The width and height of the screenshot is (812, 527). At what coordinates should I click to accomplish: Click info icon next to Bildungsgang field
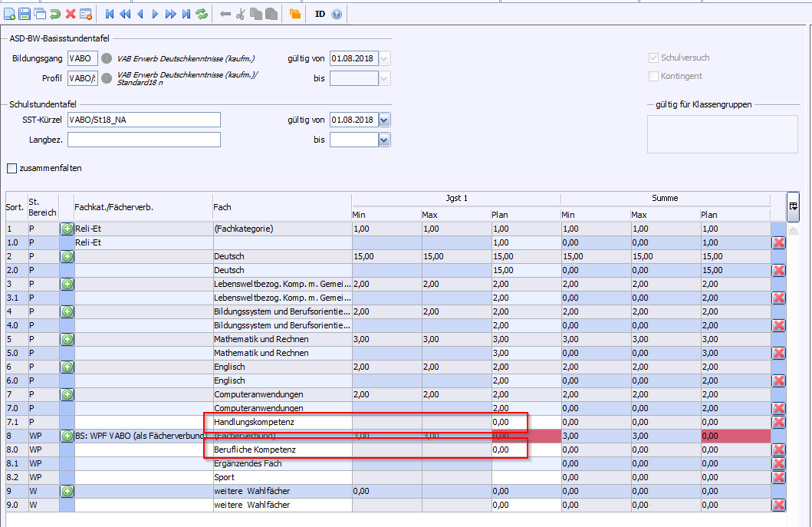point(107,58)
